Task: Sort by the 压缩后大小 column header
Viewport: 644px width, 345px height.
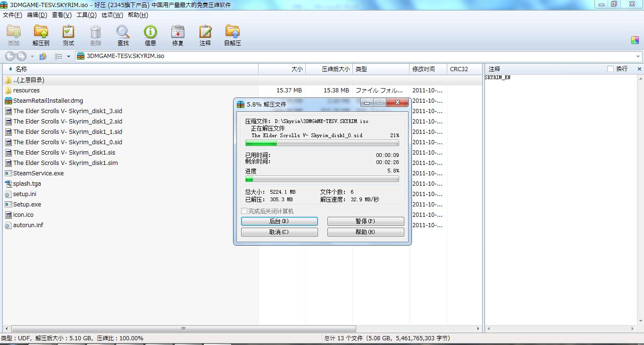Action: point(329,69)
